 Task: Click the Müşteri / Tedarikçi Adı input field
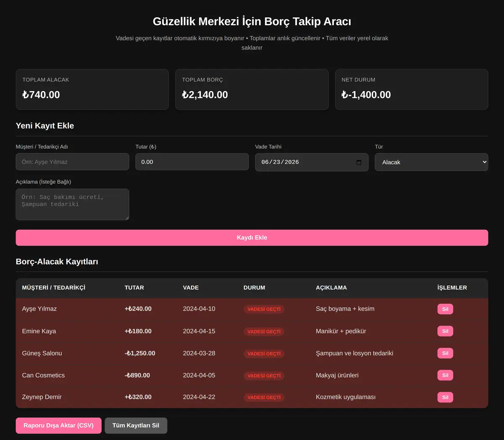(72, 162)
